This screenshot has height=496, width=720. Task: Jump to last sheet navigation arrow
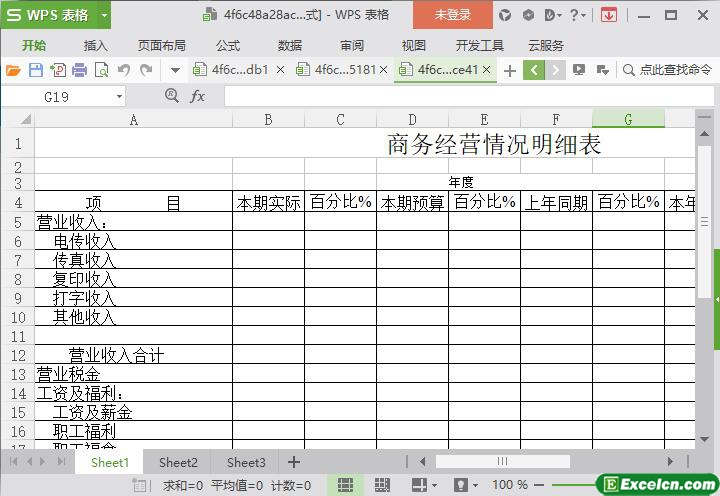61,462
